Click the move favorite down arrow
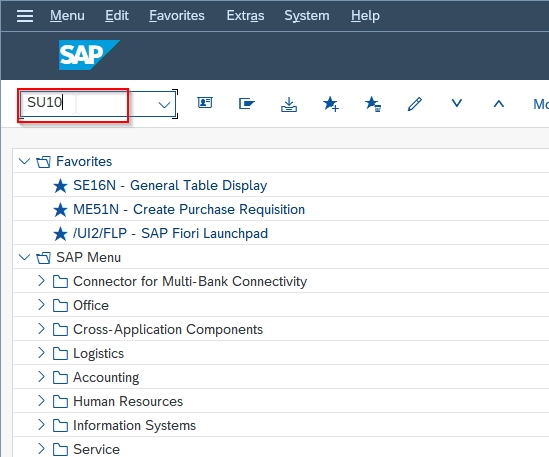Image resolution: width=549 pixels, height=457 pixels. tap(457, 103)
